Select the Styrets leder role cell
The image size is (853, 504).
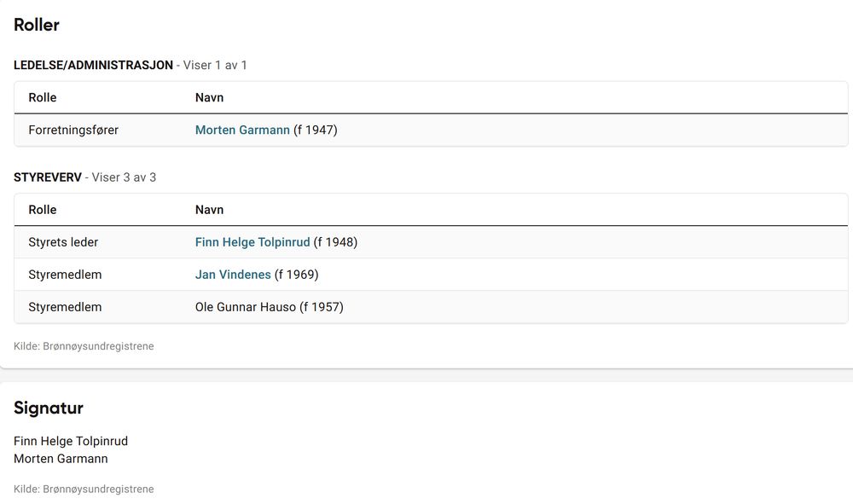[63, 242]
